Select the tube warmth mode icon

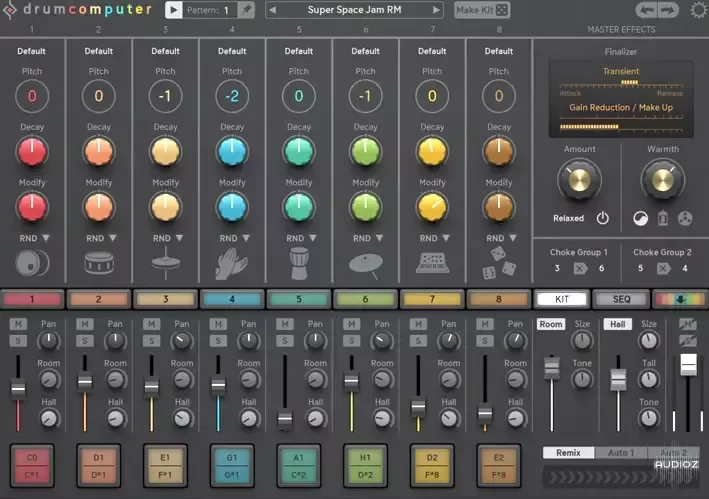tap(662, 218)
